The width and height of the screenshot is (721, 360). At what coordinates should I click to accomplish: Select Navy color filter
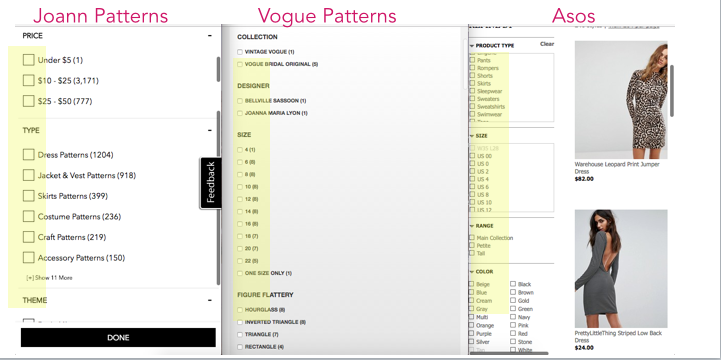pyautogui.click(x=513, y=317)
